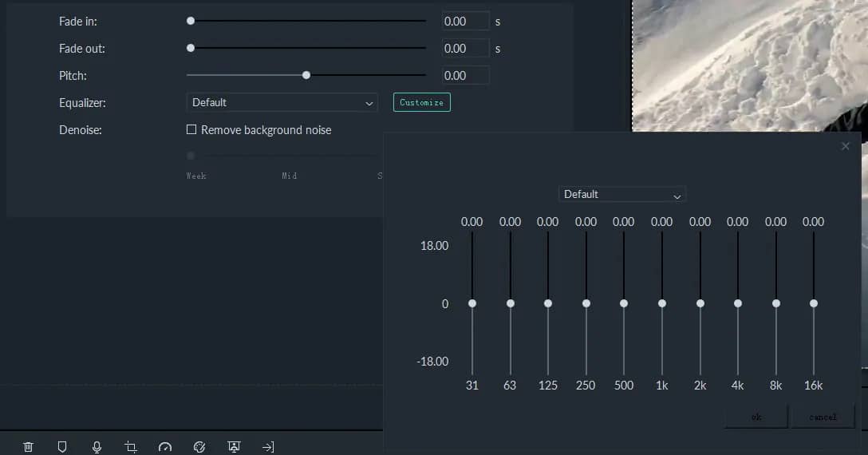Click the Equalizer: label
The image size is (868, 455).
pyautogui.click(x=82, y=103)
